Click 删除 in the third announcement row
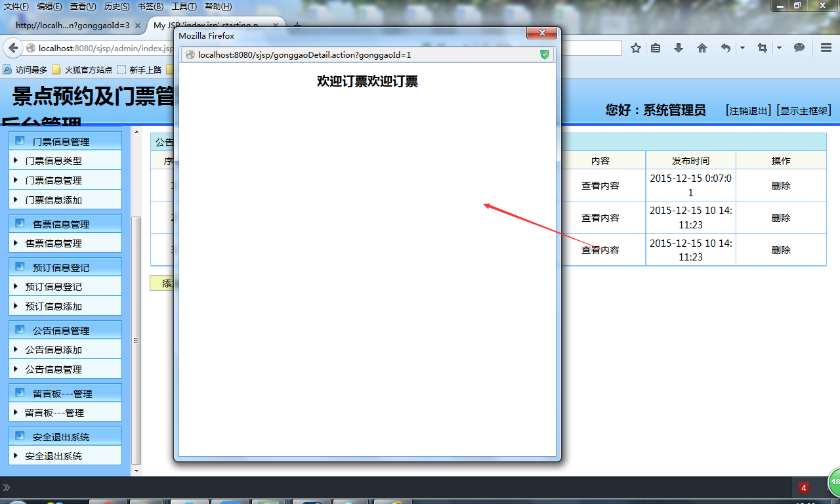 [781, 250]
